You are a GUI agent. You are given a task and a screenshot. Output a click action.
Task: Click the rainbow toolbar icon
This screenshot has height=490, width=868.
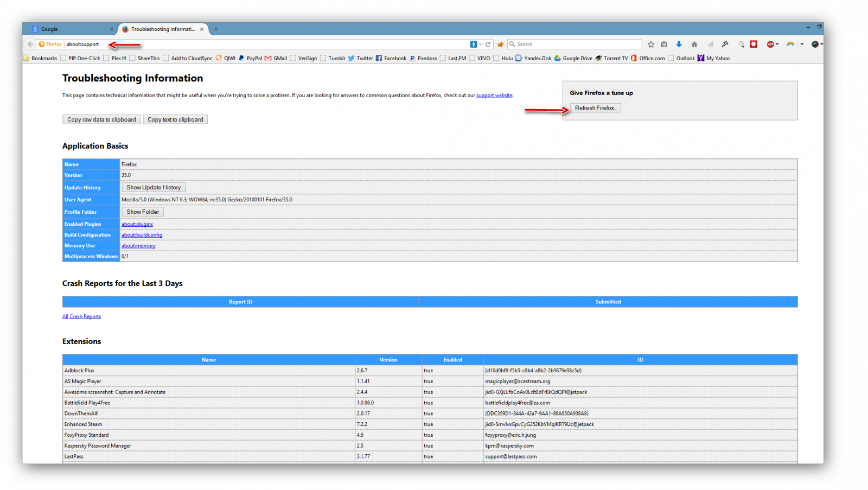[790, 44]
